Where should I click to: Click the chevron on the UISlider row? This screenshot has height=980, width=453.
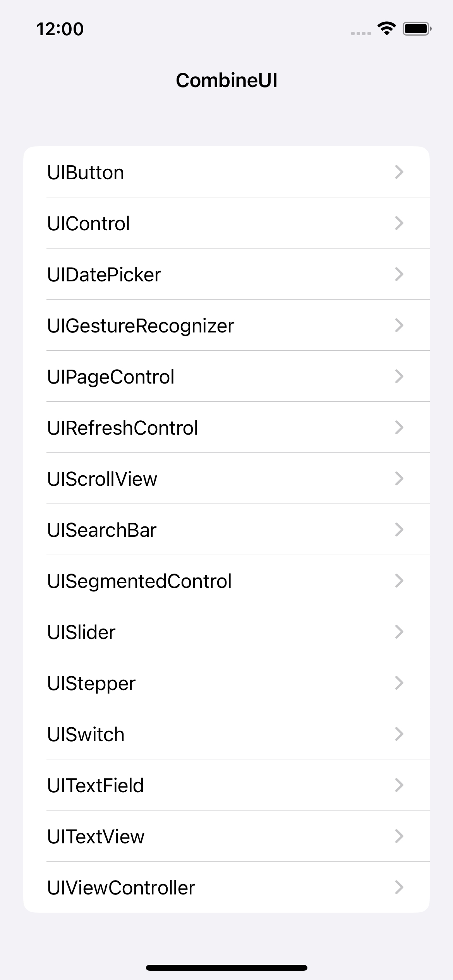click(399, 632)
